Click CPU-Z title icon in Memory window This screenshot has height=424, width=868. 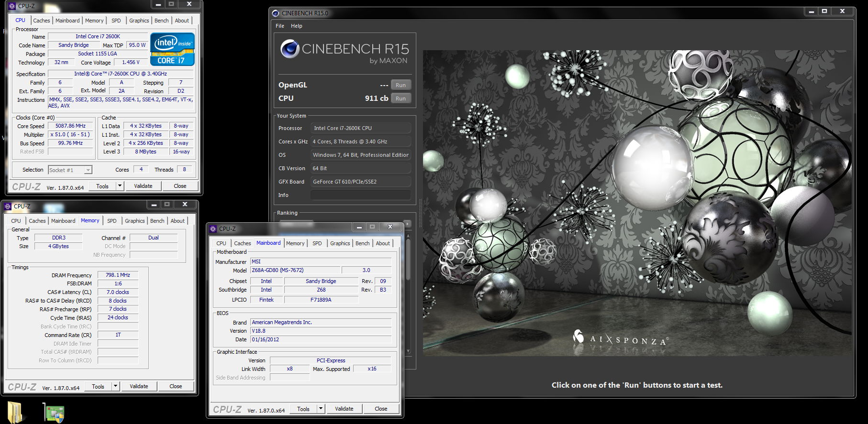[8, 207]
